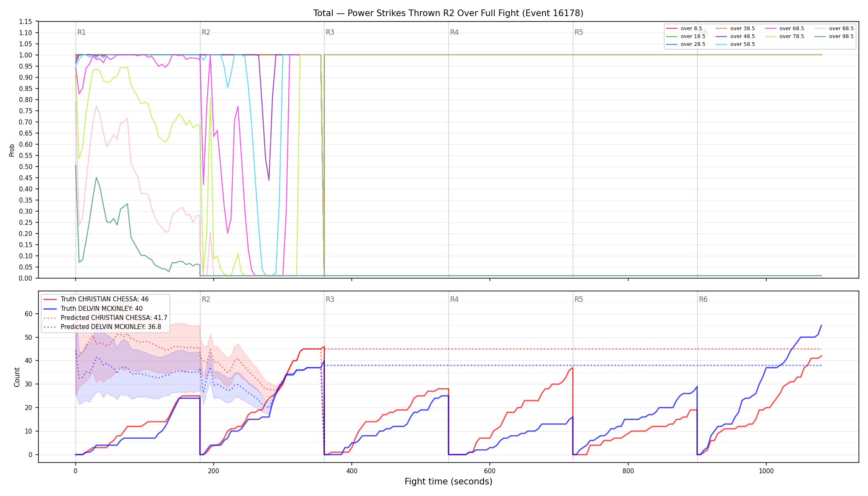Image resolution: width=868 pixels, height=496 pixels.
Task: Select the R2 round marker in Count chart
Action: pos(206,299)
